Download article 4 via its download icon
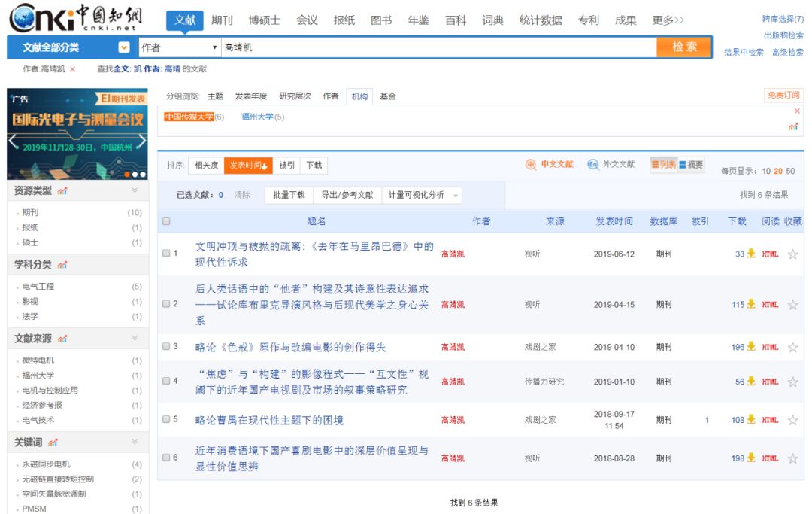 click(x=751, y=382)
